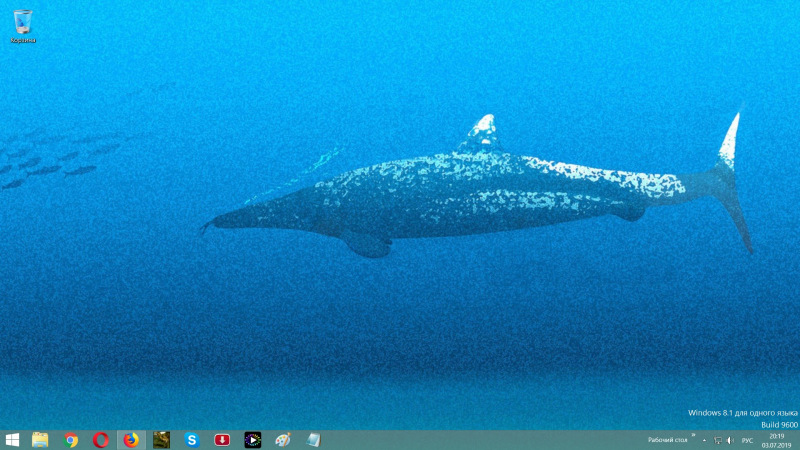This screenshot has height=450, width=800.
Task: Show hidden tray icons with the up arrow
Action: coord(704,440)
